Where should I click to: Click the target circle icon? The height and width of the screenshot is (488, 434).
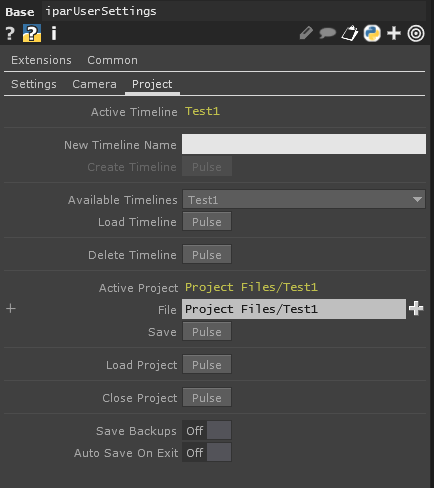(416, 33)
